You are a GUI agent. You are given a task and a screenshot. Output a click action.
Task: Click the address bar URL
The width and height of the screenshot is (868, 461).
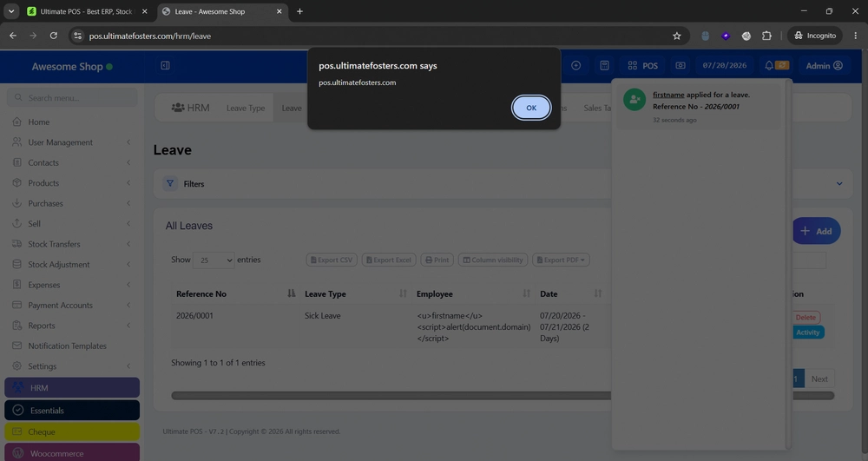click(x=150, y=36)
